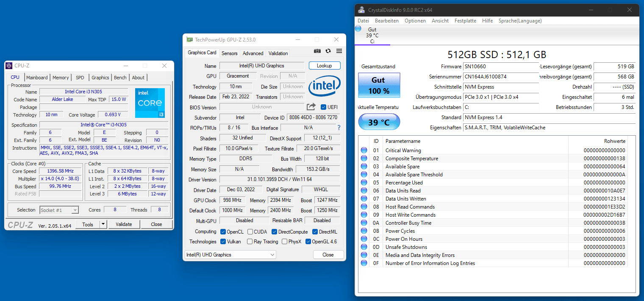Toggle the DirectCompute checkbox
The height and width of the screenshot is (301, 644).
(274, 231)
